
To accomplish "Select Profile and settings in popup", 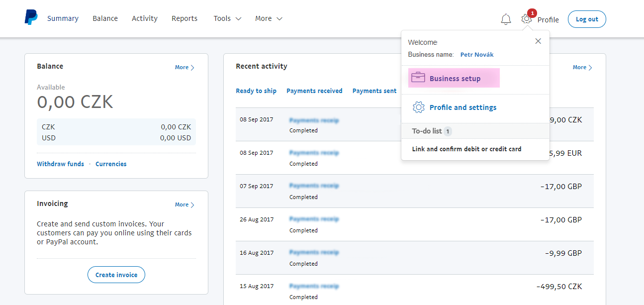I will [x=463, y=107].
